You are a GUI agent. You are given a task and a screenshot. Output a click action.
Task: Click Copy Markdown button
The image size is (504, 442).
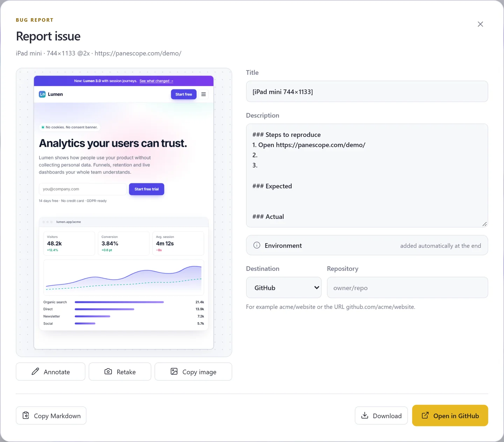tap(51, 416)
